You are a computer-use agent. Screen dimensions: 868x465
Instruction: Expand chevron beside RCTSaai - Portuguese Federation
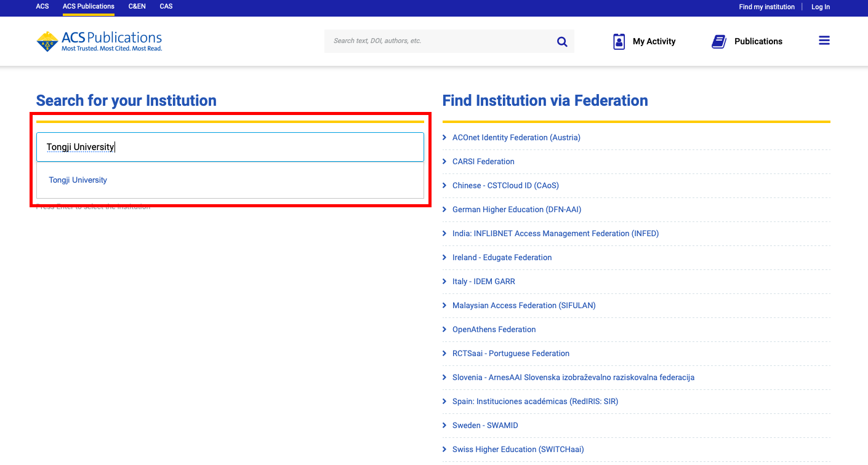pos(444,353)
